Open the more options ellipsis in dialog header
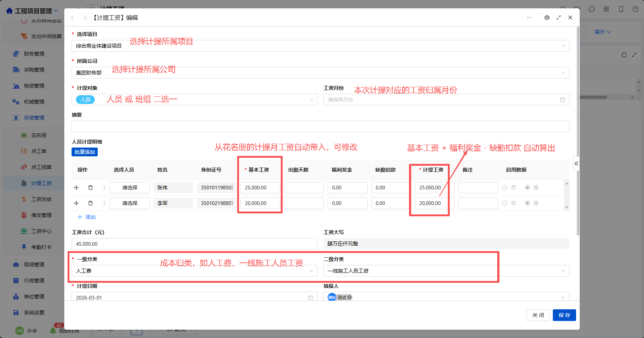 click(x=529, y=17)
